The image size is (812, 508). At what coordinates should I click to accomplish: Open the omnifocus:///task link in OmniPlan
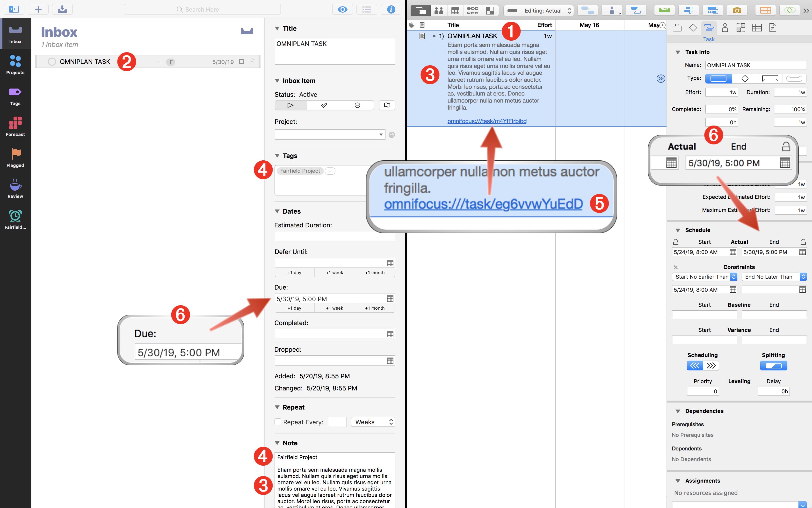[x=487, y=121]
